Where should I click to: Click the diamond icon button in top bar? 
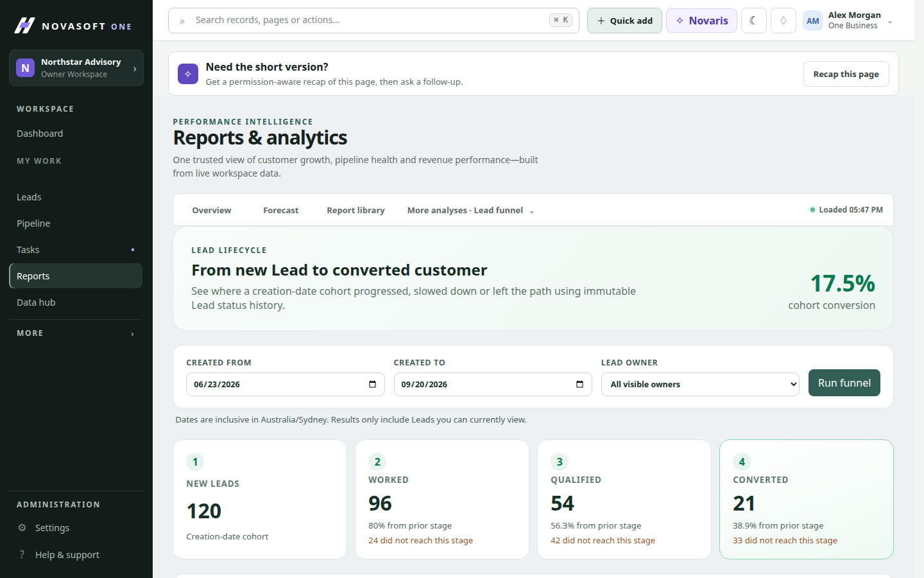pyautogui.click(x=783, y=21)
